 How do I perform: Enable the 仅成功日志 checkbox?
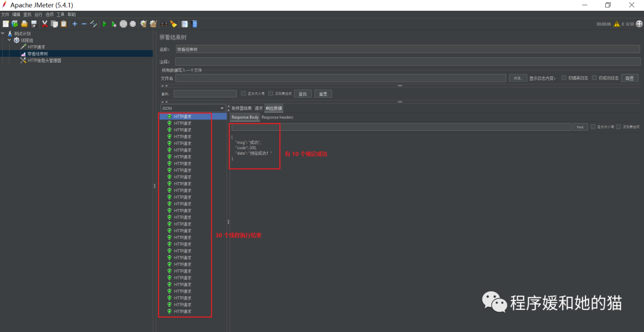pyautogui.click(x=595, y=78)
